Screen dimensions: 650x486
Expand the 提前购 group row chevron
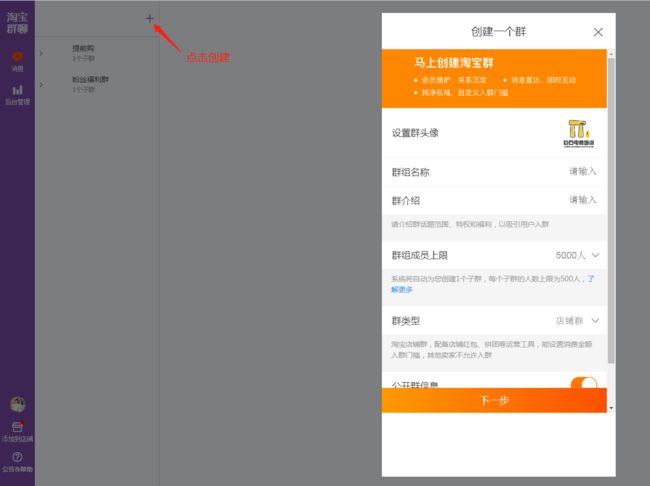(41, 53)
